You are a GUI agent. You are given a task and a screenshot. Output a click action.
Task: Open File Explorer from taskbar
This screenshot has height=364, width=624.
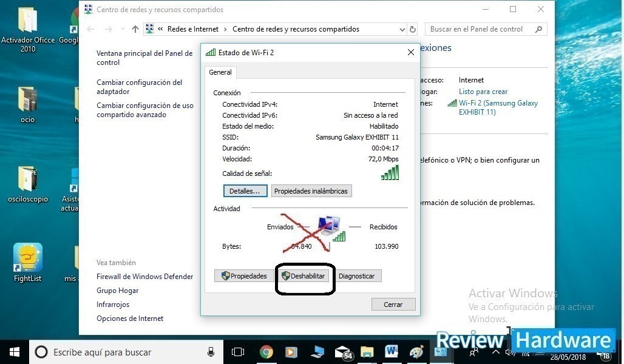click(367, 352)
